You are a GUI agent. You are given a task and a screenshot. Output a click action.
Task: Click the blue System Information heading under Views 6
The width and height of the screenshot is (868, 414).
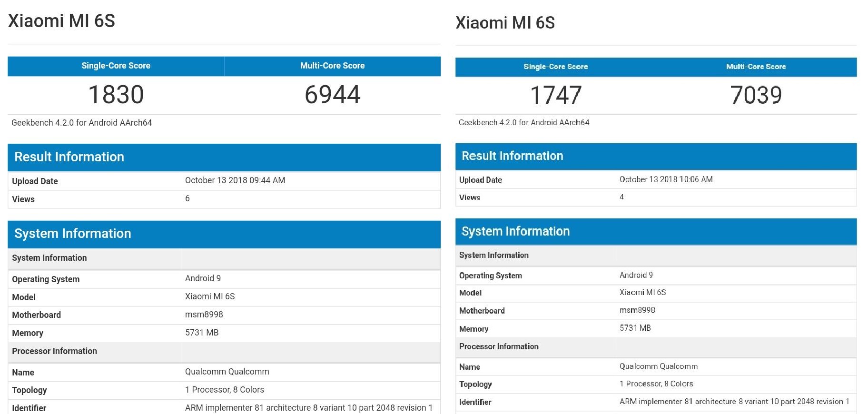(x=72, y=234)
